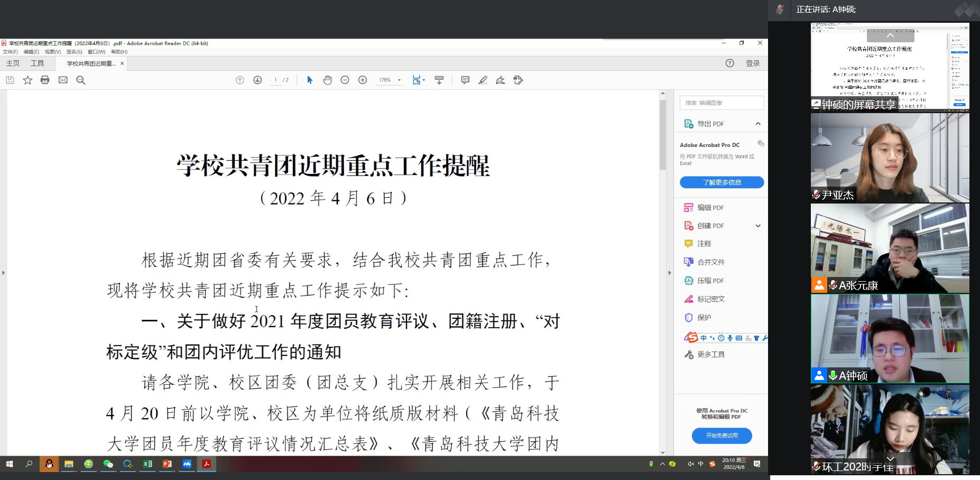The width and height of the screenshot is (980, 480).
Task: Open the 文件(F) menu
Action: pyautogui.click(x=10, y=52)
